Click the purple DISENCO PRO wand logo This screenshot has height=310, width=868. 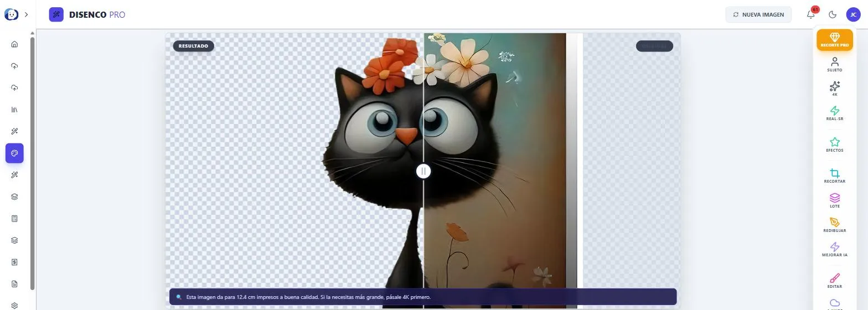[x=56, y=14]
